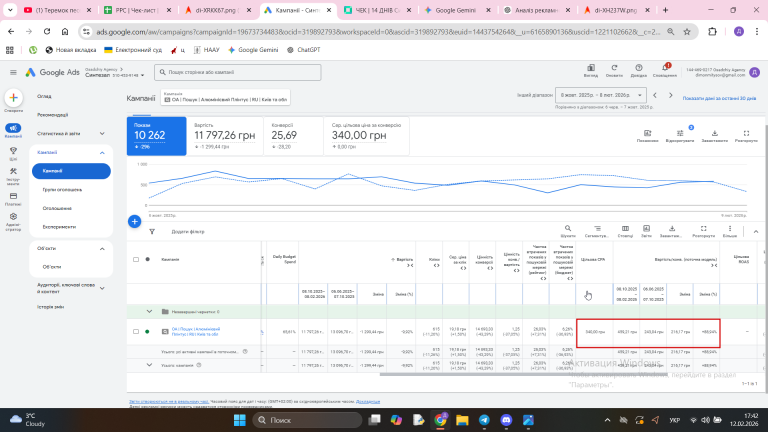
Task: Select Групи оголошень in the sidebar
Action: (x=62, y=189)
